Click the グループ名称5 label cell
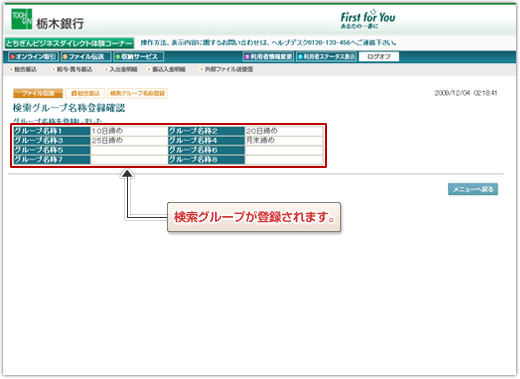 (52, 150)
